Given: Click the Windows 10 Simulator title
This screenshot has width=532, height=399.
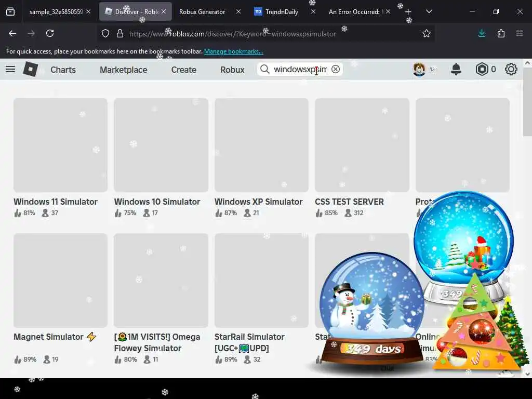Looking at the screenshot, I should (157, 202).
